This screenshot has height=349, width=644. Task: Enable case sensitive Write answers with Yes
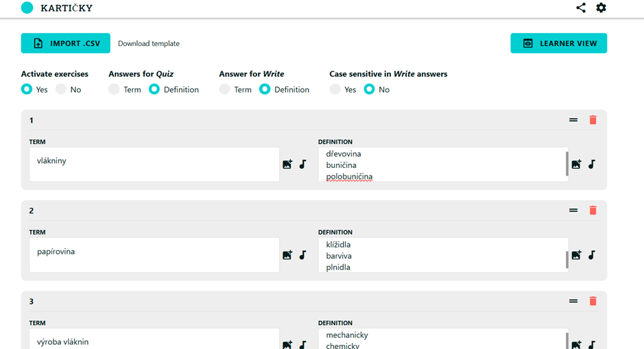point(335,89)
